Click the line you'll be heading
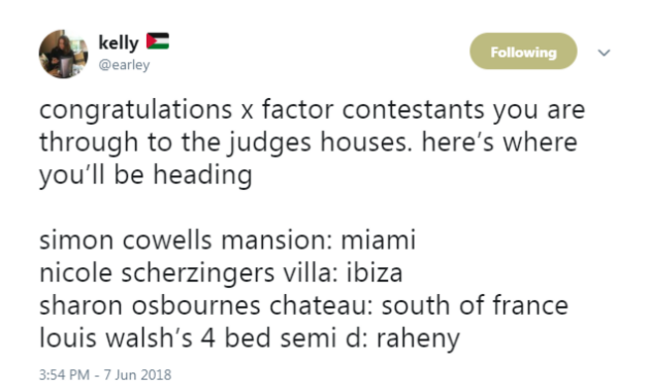 tap(146, 175)
